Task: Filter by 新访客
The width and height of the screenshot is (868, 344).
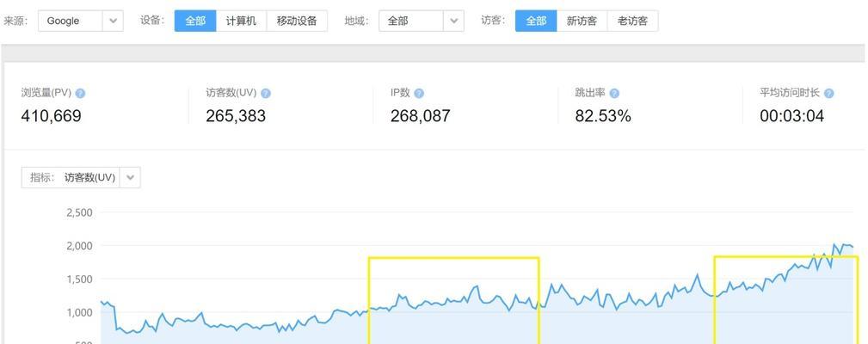Action: (582, 21)
